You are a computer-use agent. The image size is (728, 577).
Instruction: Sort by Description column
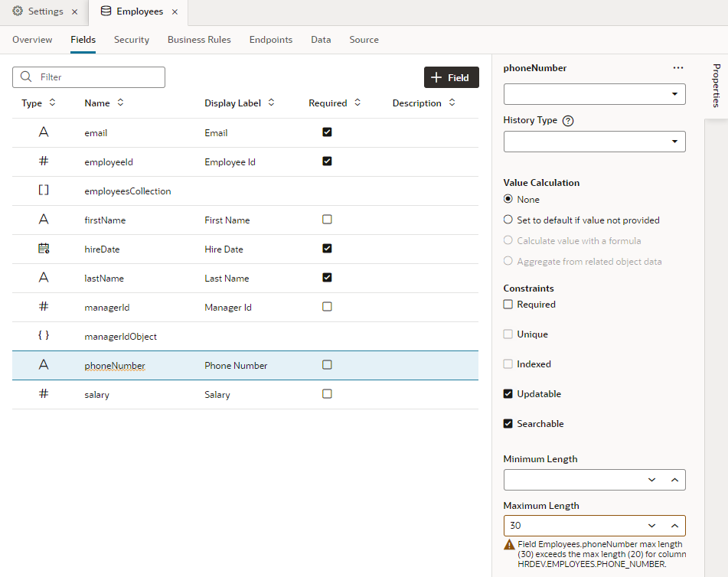tap(452, 103)
